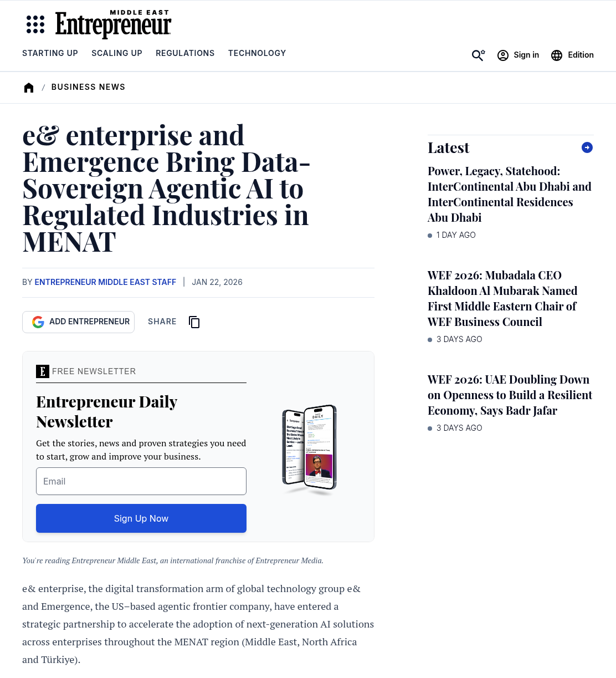The image size is (616, 678).
Task: Click the Business News breadcrumb link
Action: click(x=88, y=87)
